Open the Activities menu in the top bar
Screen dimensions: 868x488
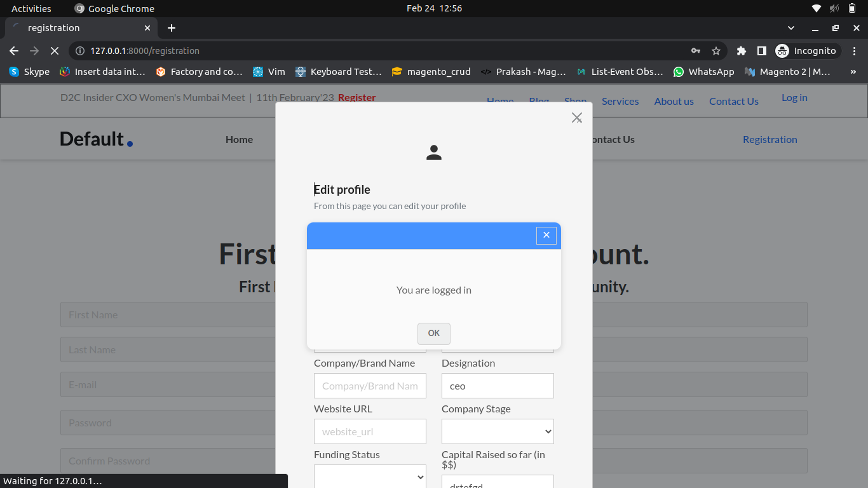[31, 8]
